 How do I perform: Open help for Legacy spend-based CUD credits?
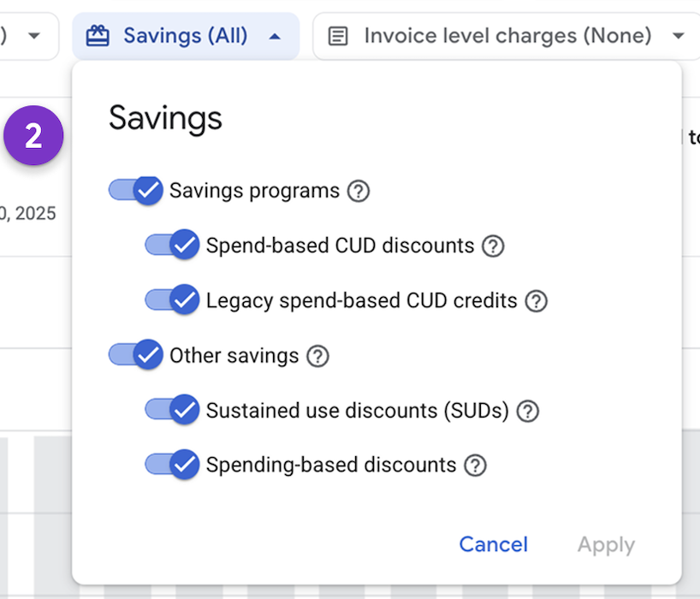tap(536, 300)
